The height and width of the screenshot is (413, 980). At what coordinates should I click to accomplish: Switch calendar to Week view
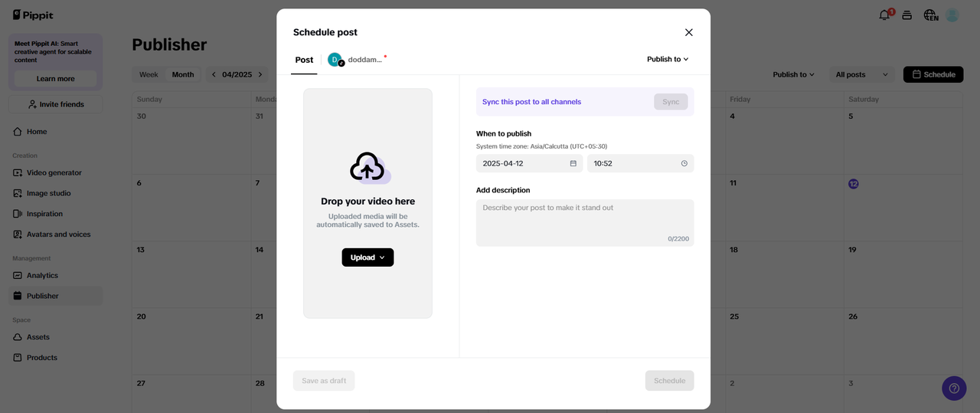coord(149,74)
